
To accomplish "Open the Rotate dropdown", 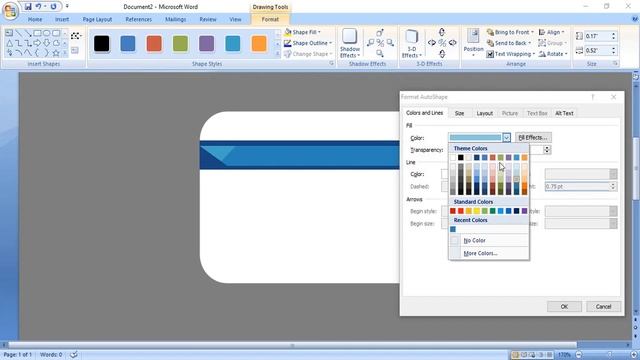I will [x=553, y=54].
